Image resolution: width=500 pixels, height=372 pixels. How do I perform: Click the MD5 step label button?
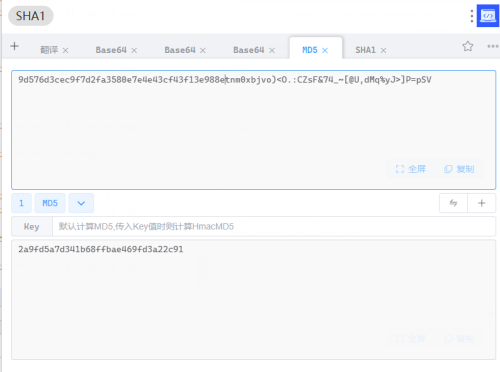[x=50, y=203]
